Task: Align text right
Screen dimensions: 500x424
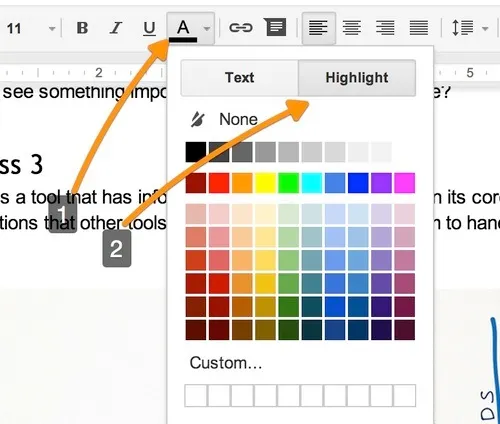Action: point(385,28)
